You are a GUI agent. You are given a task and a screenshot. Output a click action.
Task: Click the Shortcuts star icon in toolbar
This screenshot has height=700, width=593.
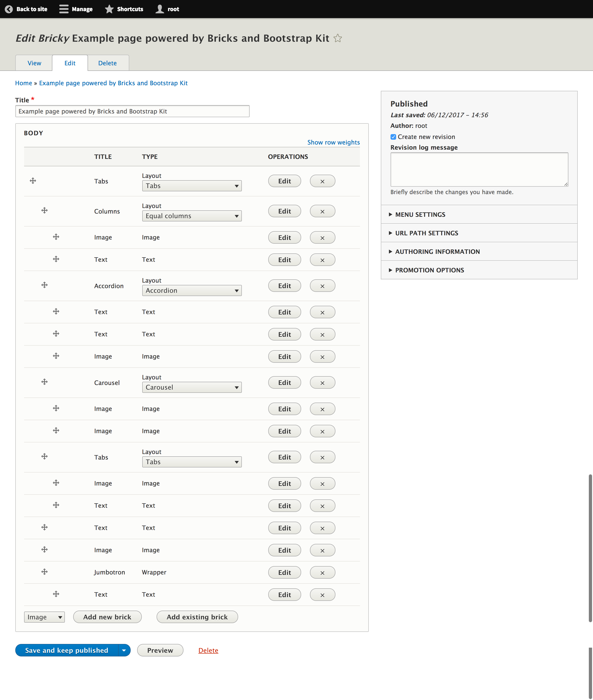point(109,9)
